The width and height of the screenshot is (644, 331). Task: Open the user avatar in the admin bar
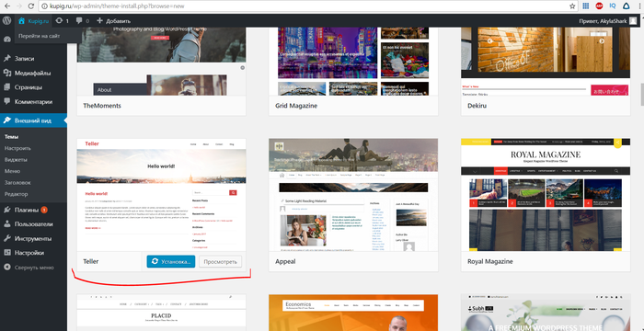coord(633,20)
